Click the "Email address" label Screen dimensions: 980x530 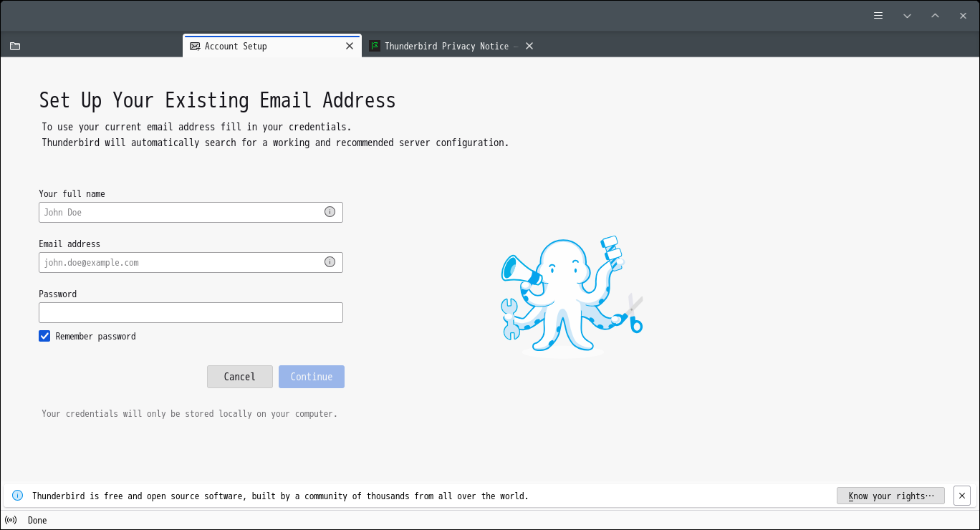[x=69, y=244]
